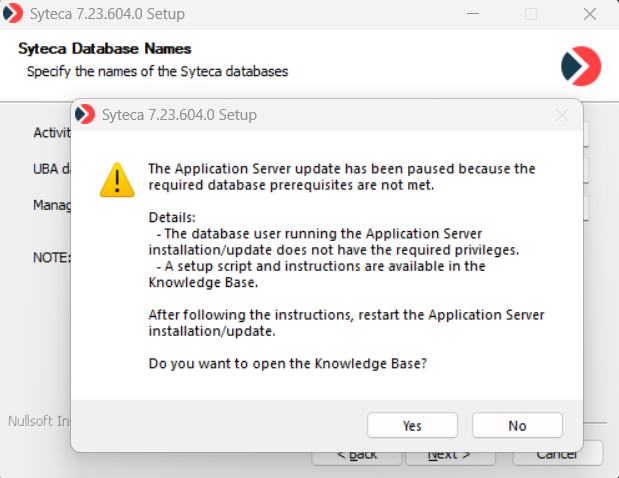Close the warning dialog with its X button

click(561, 115)
